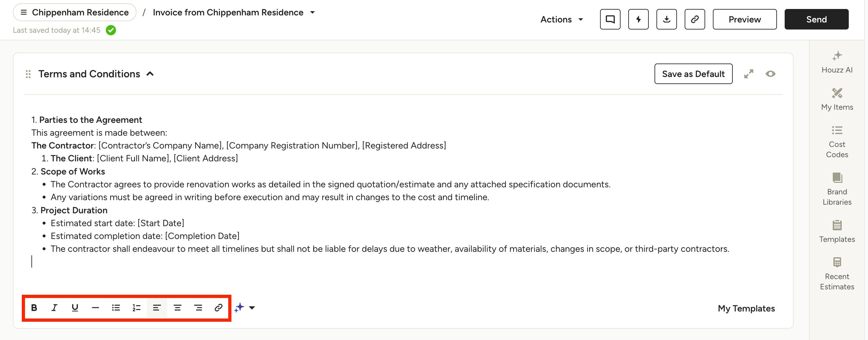Click the lightning bolt icon
Image resolution: width=868 pixels, height=340 pixels.
638,19
